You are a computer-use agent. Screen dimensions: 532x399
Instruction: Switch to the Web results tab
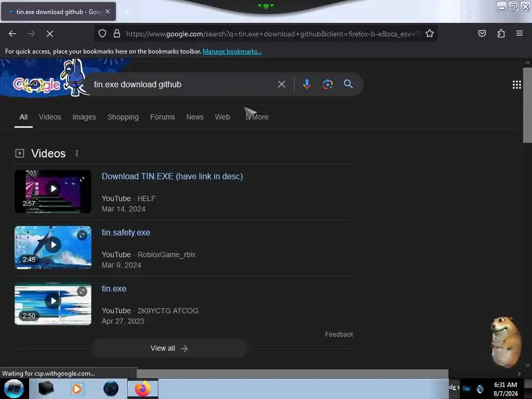pyautogui.click(x=222, y=117)
